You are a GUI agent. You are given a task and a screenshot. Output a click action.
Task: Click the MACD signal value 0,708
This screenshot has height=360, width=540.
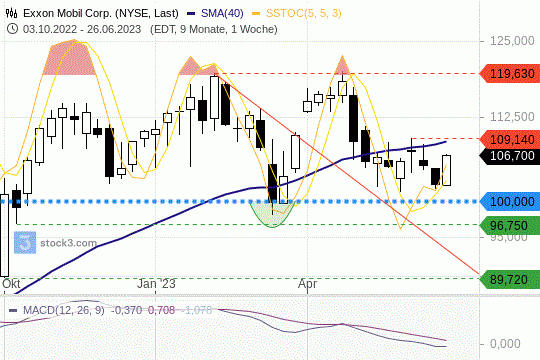click(x=162, y=310)
